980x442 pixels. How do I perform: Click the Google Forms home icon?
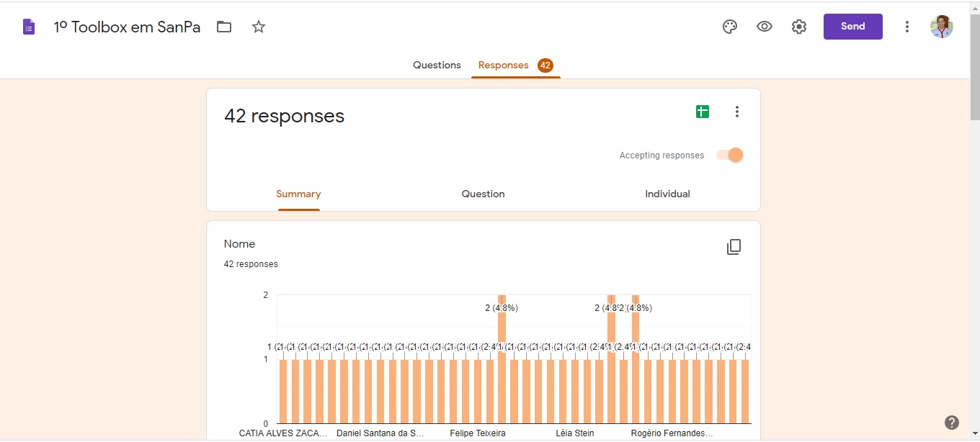[29, 27]
